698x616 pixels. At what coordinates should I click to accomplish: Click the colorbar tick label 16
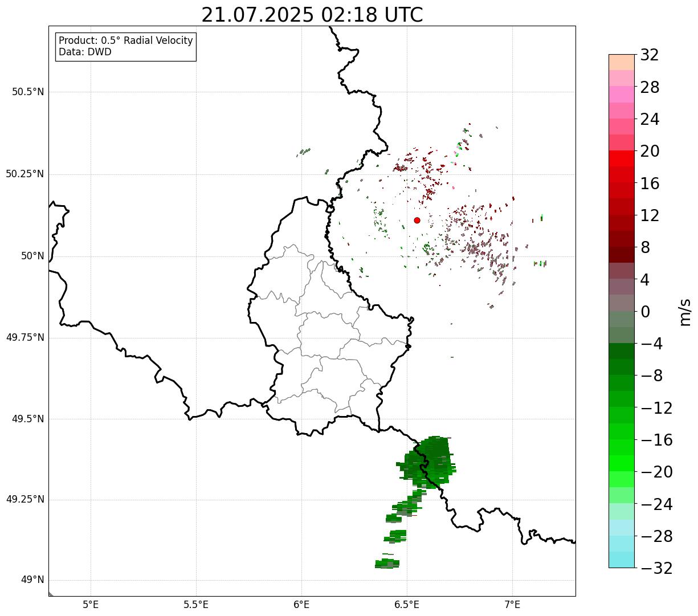650,183
